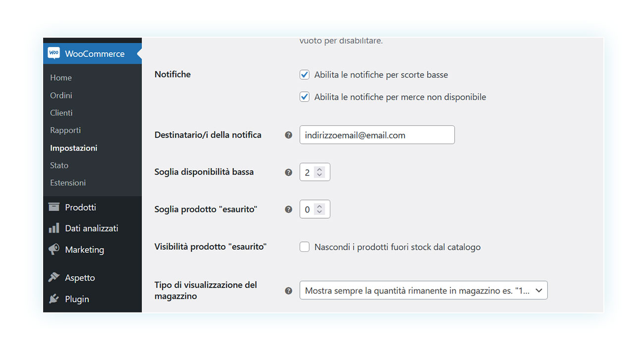Enable Nascondi i prodotti fuori stock checkbox
The image size is (644, 357).
coord(305,247)
